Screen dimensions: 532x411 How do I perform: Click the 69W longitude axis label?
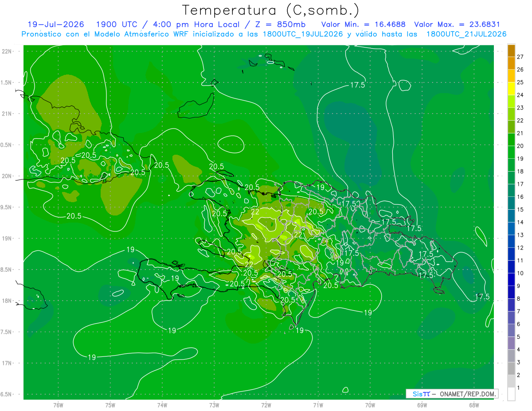[422, 405]
